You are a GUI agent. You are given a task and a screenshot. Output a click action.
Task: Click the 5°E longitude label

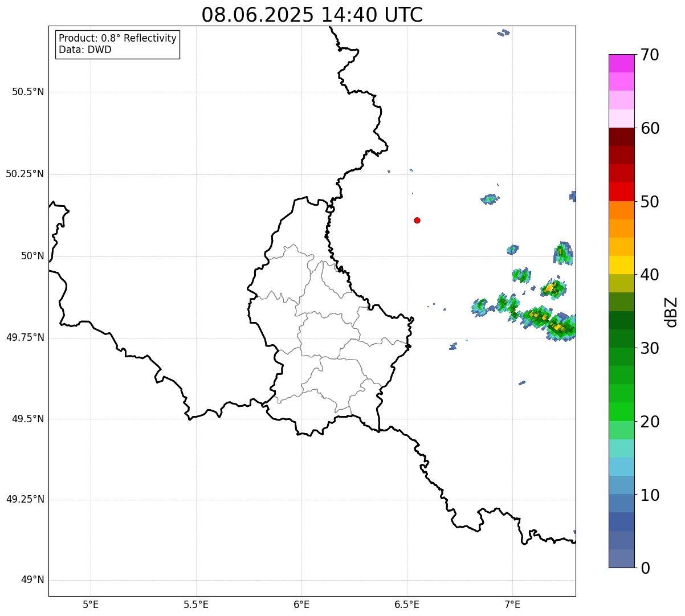click(x=91, y=604)
